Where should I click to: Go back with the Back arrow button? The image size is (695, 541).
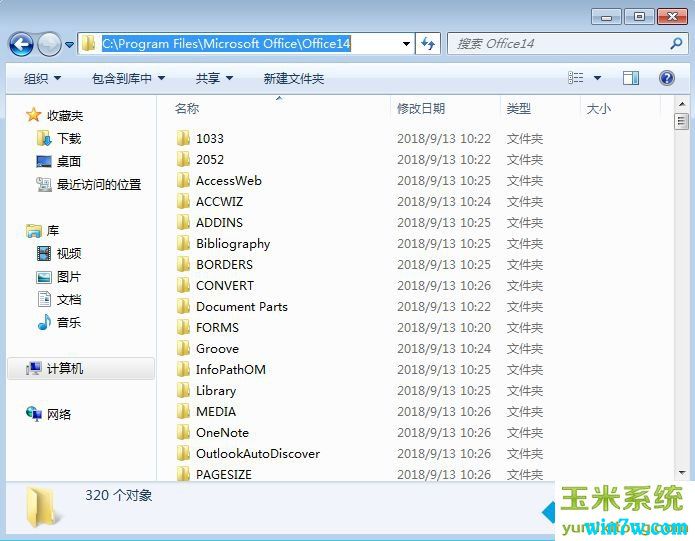point(21,44)
